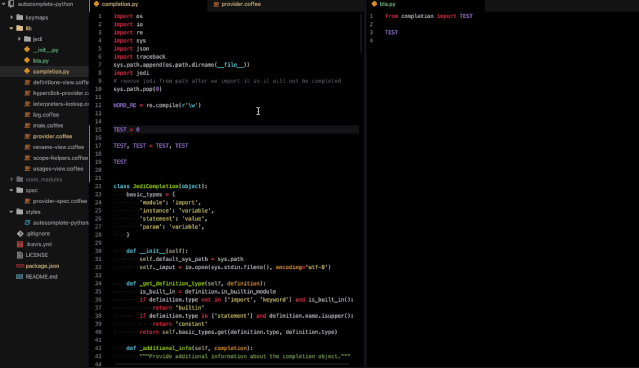
Task: Open hyperclick-provider file in the tree
Action: pyautogui.click(x=60, y=93)
